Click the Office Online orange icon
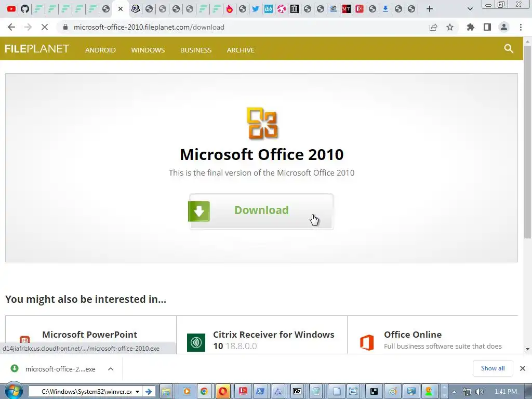532x399 pixels. (367, 342)
